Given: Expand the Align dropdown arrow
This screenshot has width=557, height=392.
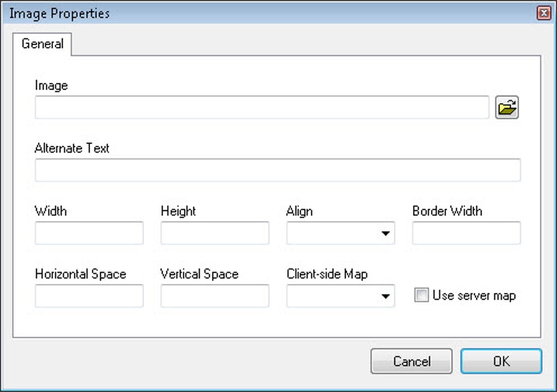Looking at the screenshot, I should pos(386,233).
